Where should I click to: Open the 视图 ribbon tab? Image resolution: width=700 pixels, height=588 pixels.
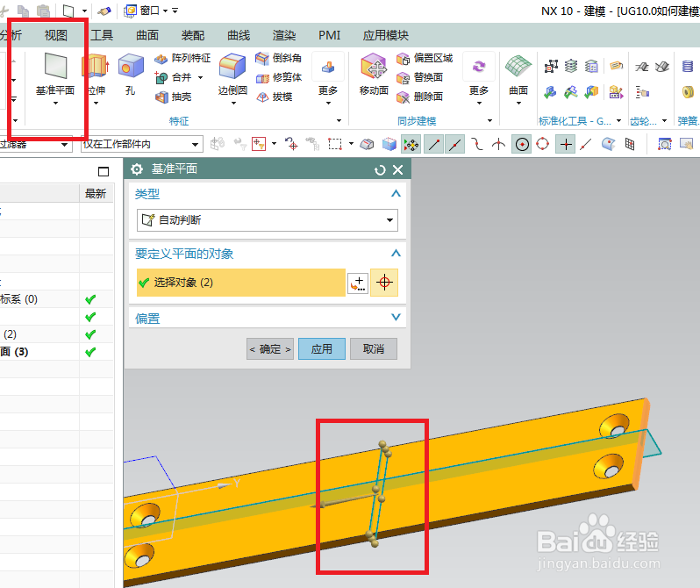(56, 35)
